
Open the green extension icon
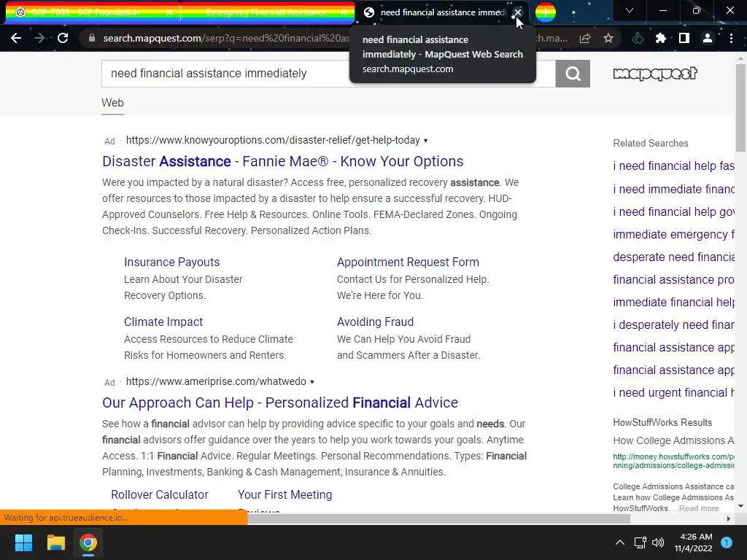638,39
